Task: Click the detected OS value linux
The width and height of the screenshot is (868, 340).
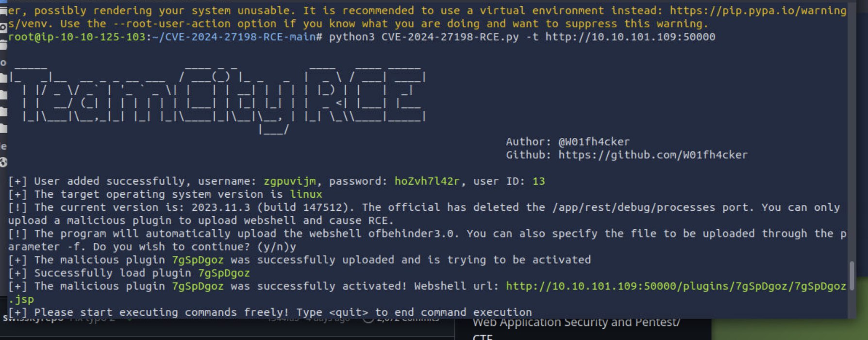Action: 306,194
